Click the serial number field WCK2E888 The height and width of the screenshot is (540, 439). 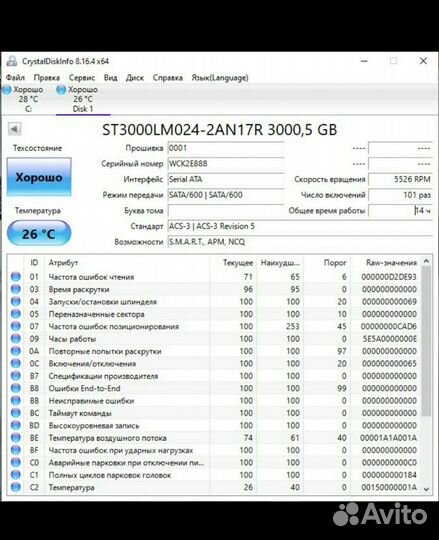226,164
